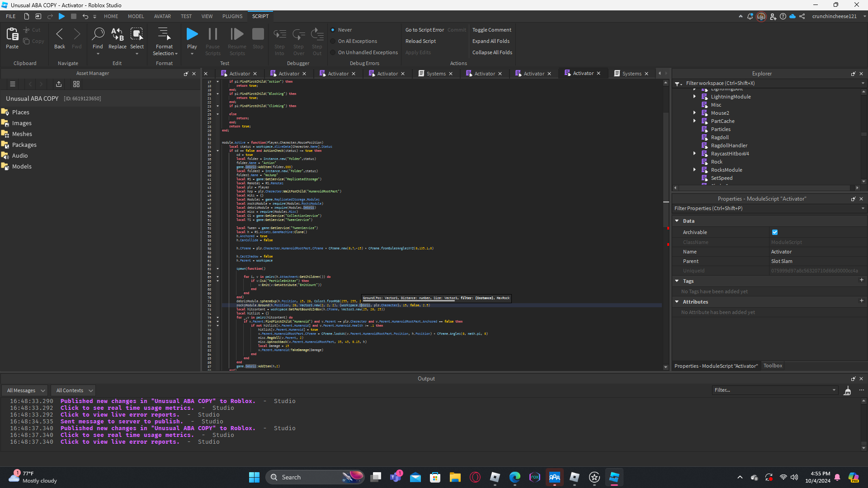Click the Windows taskbar Search box

click(315, 477)
